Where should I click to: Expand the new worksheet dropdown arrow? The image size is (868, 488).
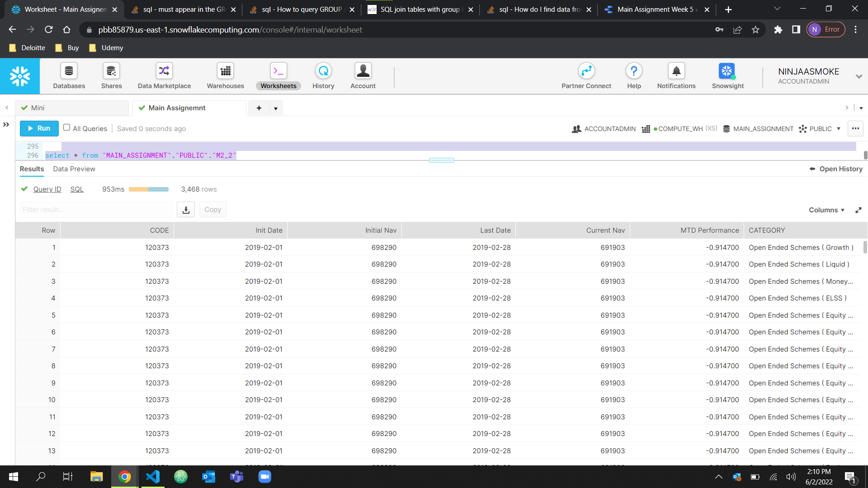point(276,108)
